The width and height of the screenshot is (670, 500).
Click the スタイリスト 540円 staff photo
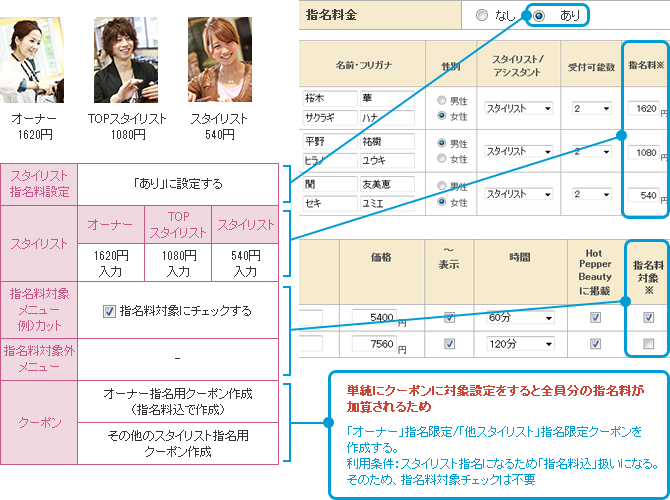pyautogui.click(x=220, y=60)
